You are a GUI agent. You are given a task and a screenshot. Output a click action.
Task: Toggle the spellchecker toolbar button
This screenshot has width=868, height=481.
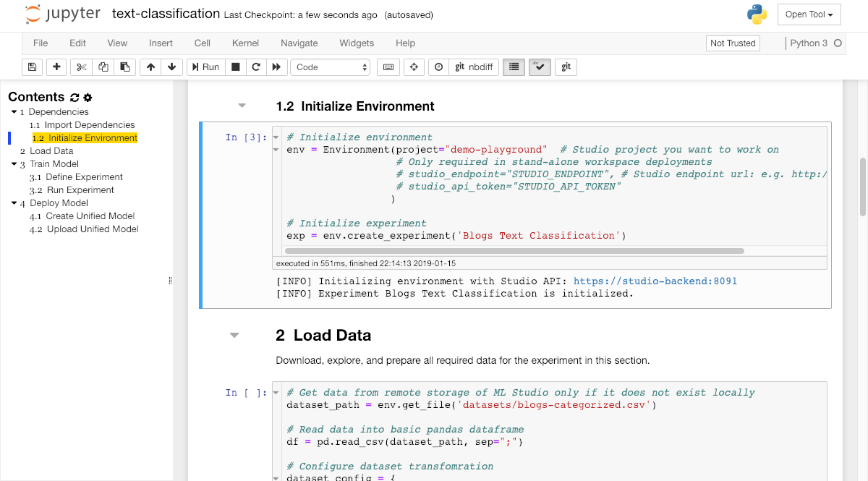(x=540, y=67)
